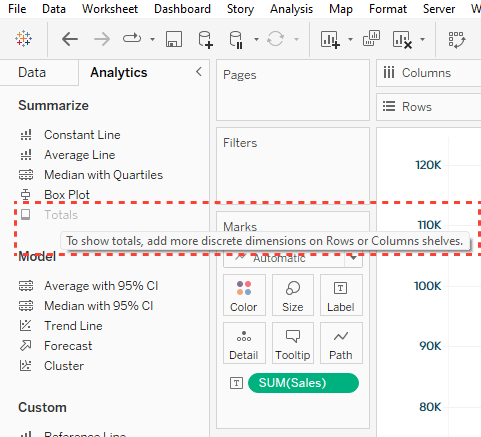Open dropdown beside new worksheet icon
The height and width of the screenshot is (437, 481).
tap(350, 39)
